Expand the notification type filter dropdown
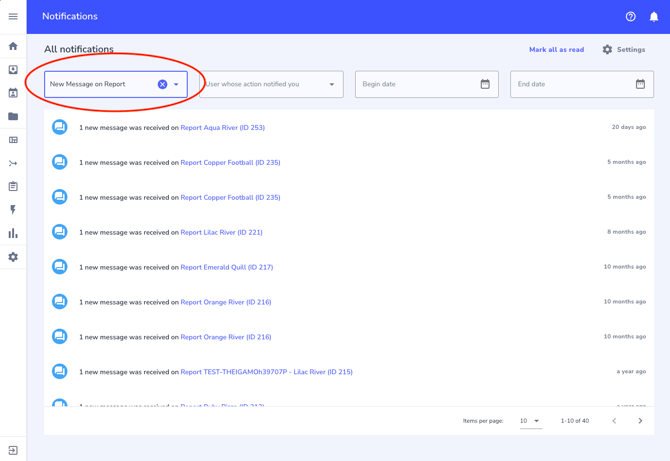This screenshot has height=461, width=670. (177, 84)
